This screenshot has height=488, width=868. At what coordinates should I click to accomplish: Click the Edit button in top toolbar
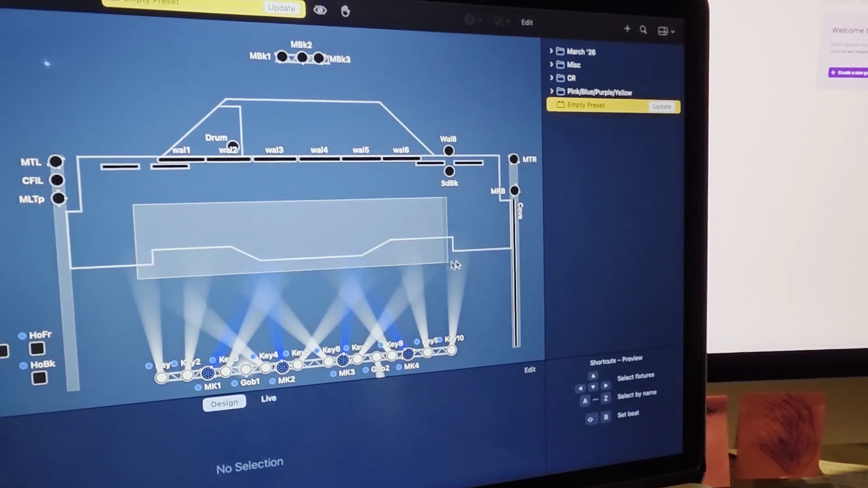coord(527,22)
